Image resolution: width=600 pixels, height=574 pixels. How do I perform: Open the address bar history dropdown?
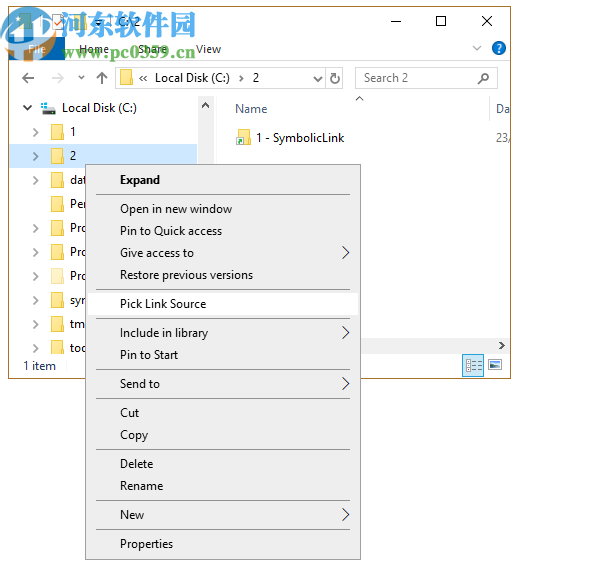(x=318, y=79)
